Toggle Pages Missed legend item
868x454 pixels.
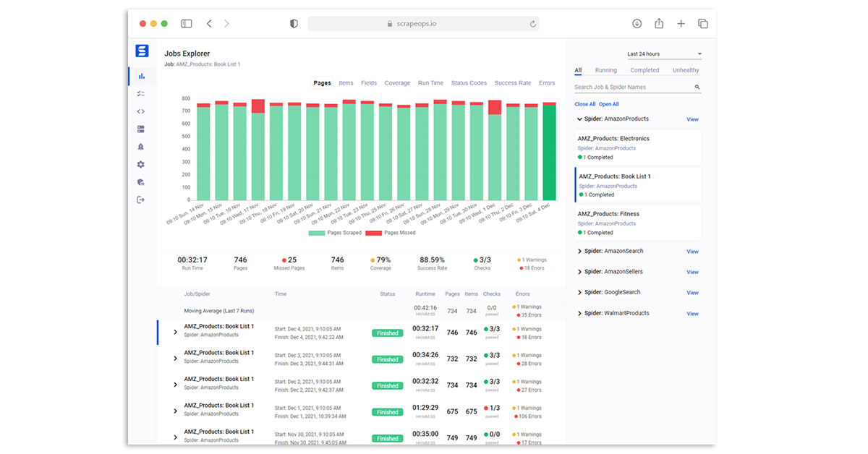tap(390, 233)
